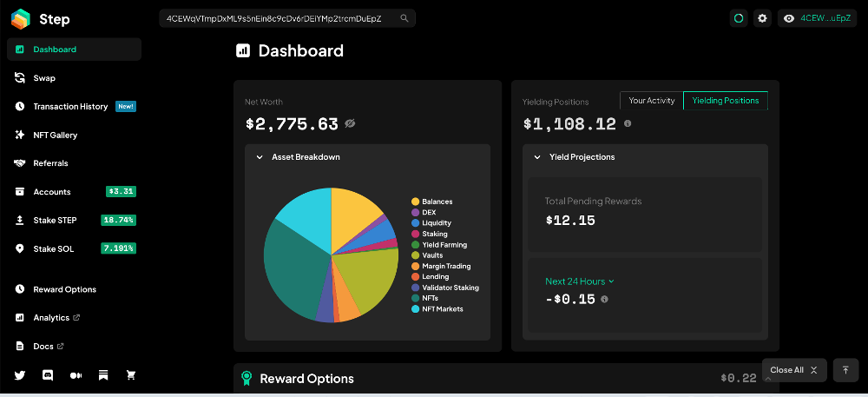
Task: Click the 7.191% Stake SOL badge
Action: (118, 248)
